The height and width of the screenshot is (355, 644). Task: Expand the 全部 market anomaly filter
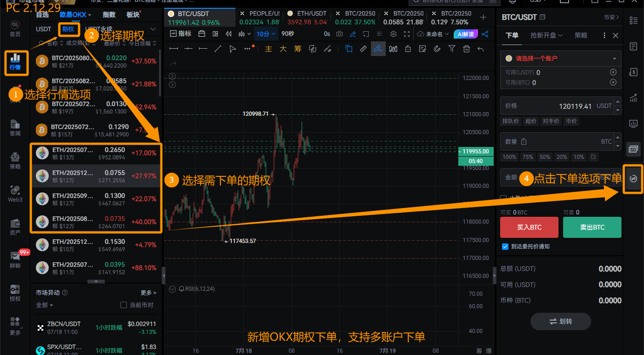[x=45, y=305]
